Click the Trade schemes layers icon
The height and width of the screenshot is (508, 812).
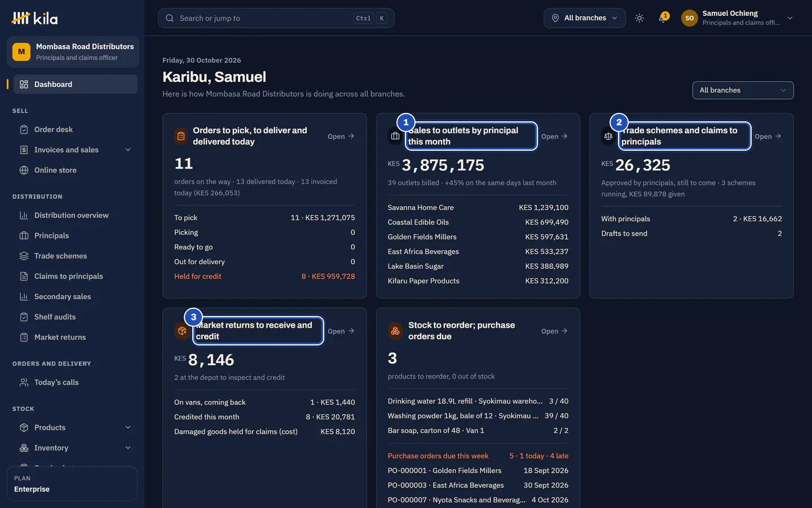(24, 256)
